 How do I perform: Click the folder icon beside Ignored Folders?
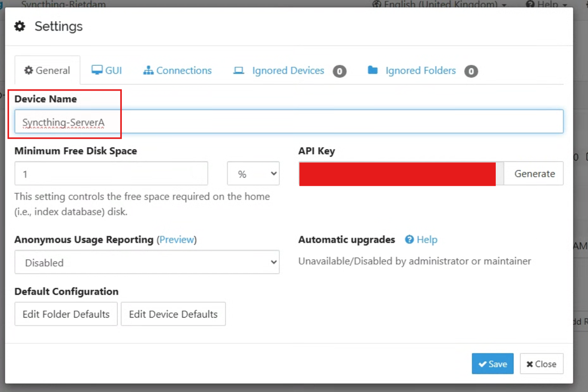pos(373,70)
